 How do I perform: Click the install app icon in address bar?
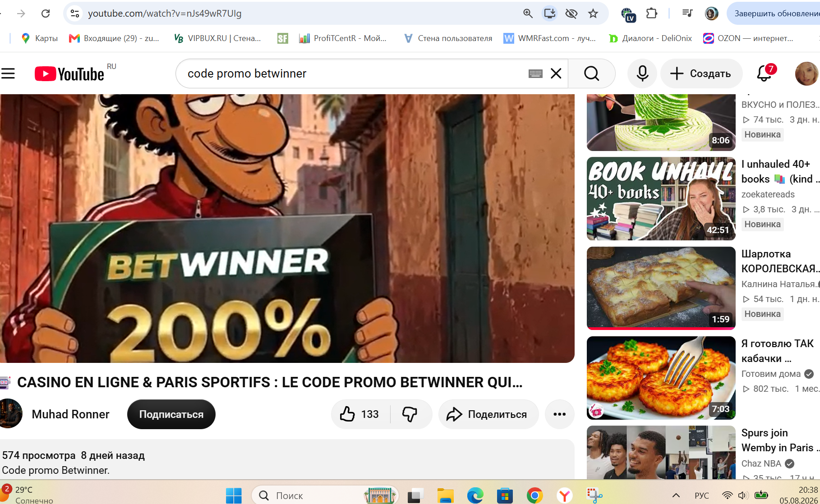(549, 14)
